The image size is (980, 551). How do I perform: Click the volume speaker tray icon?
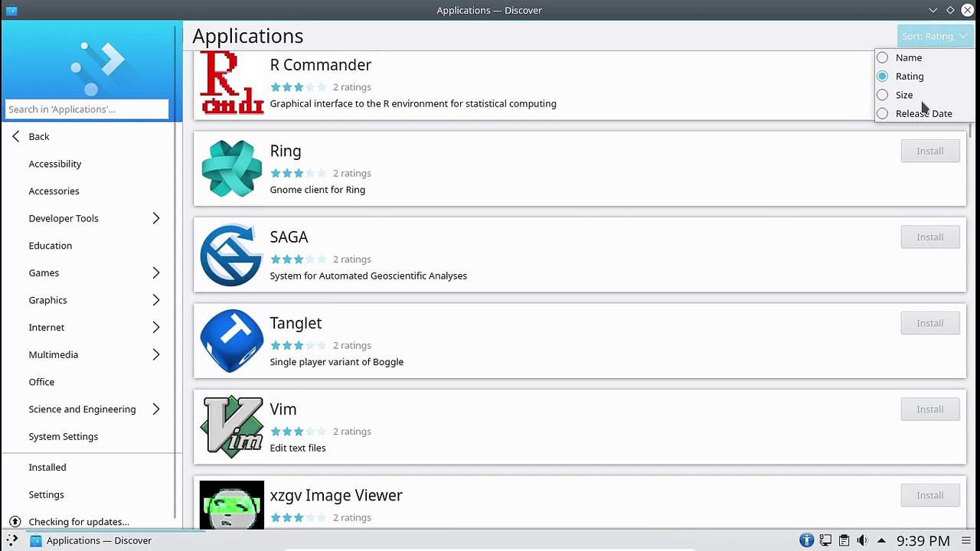coord(862,540)
